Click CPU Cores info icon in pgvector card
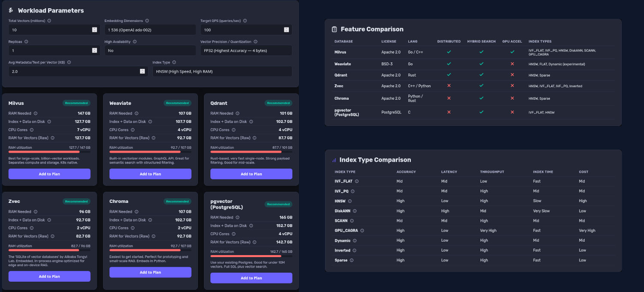This screenshot has width=644, height=292. [x=234, y=234]
